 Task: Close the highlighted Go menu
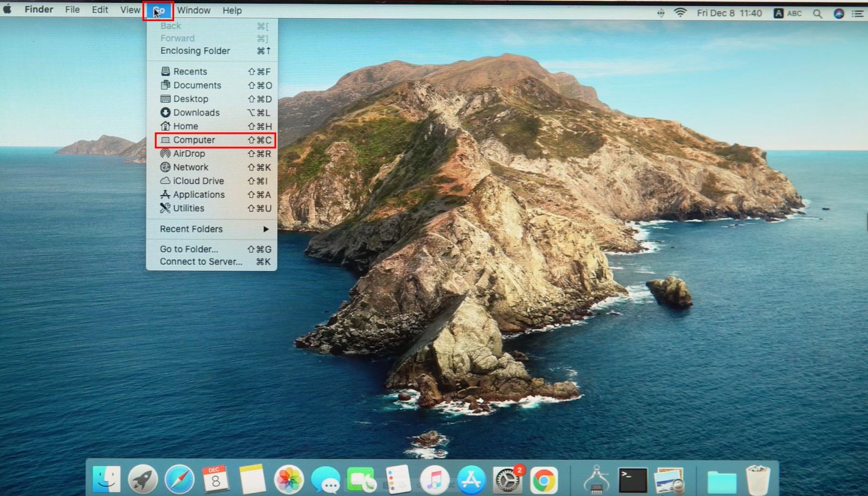(158, 10)
